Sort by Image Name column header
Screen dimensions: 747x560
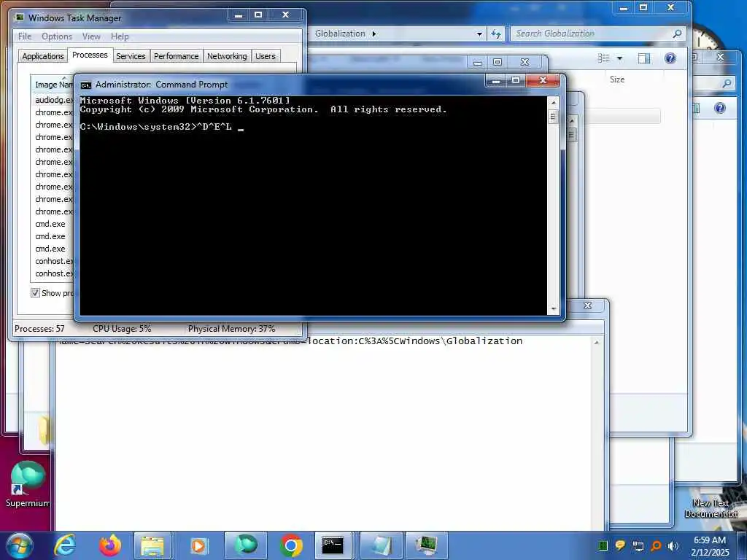click(53, 85)
